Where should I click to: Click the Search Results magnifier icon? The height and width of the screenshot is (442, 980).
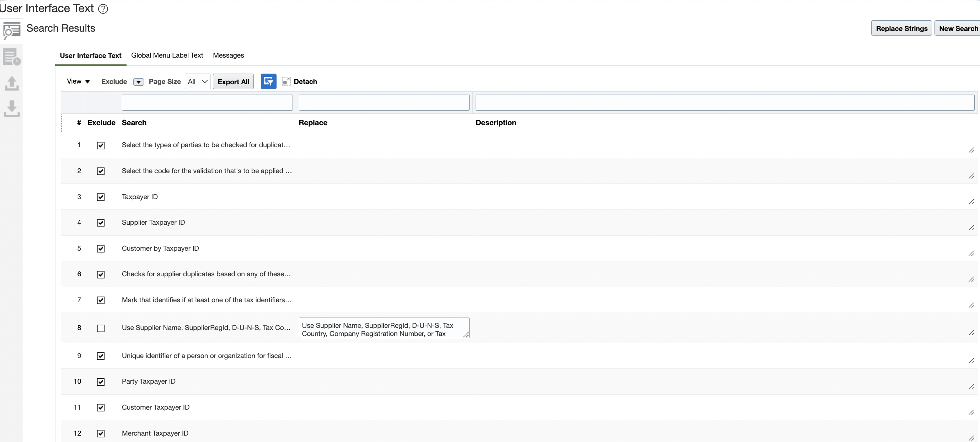11,31
